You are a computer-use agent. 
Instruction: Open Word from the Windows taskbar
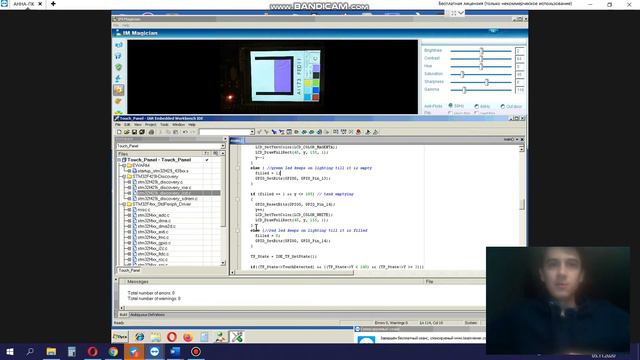pos(176,351)
